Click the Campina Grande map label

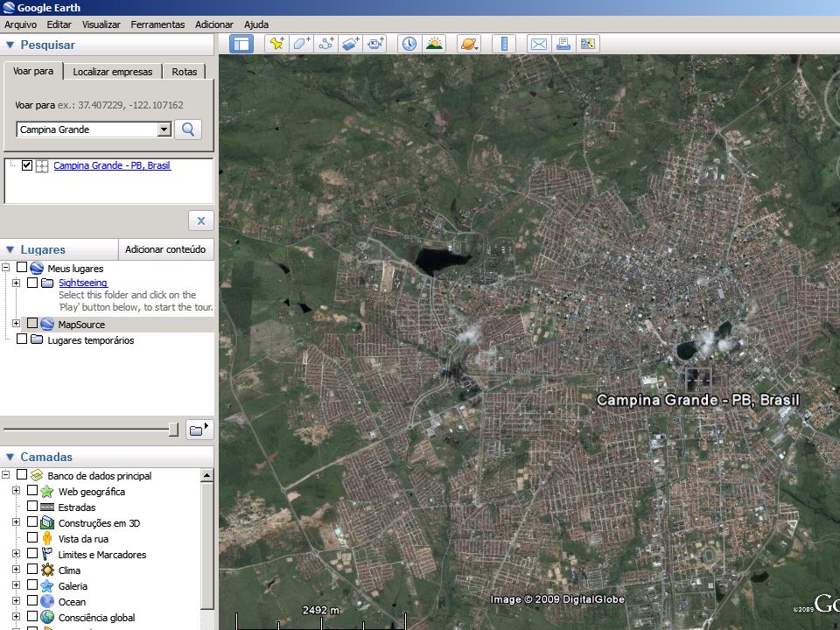click(697, 400)
